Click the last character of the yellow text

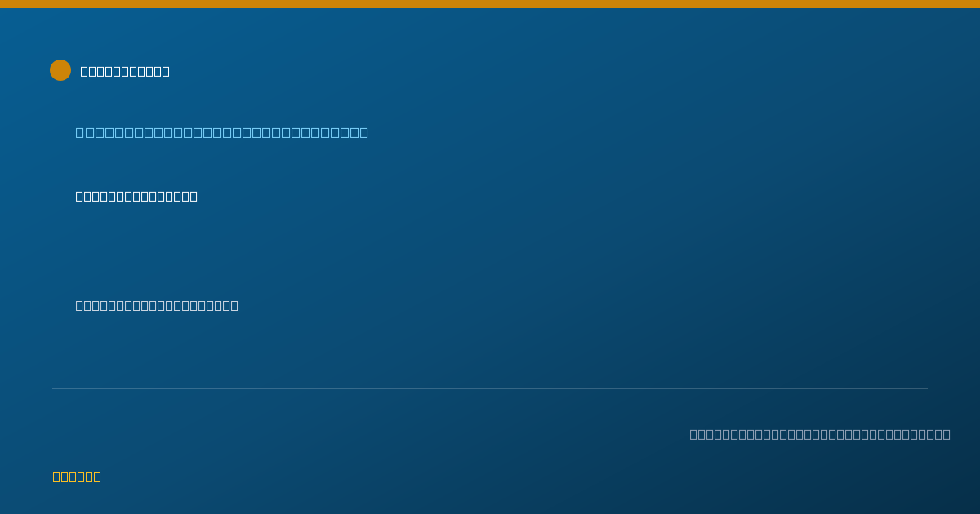tap(97, 476)
